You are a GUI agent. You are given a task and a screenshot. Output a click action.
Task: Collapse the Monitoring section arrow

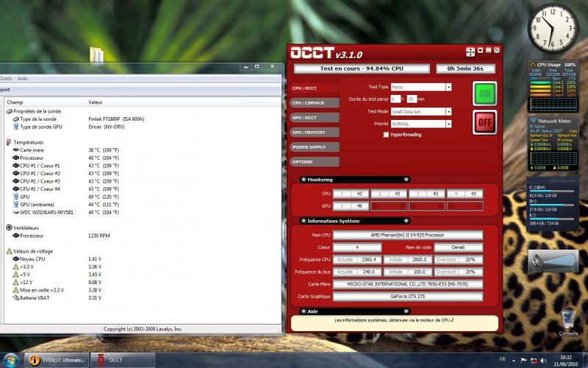(x=406, y=180)
